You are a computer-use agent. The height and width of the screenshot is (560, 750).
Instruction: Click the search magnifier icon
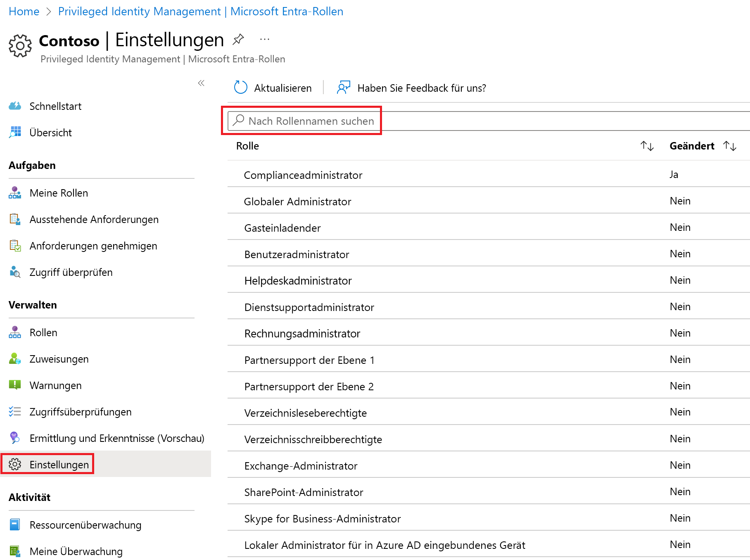[x=238, y=120]
